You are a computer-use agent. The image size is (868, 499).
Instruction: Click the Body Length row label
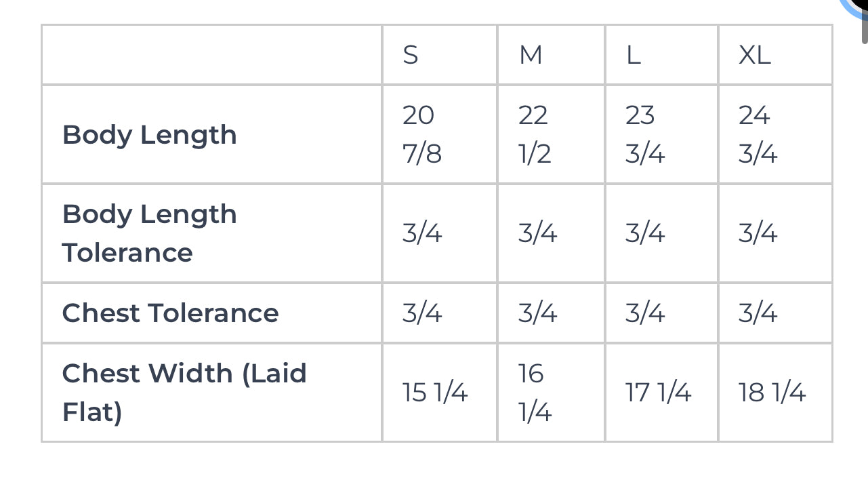pos(150,134)
